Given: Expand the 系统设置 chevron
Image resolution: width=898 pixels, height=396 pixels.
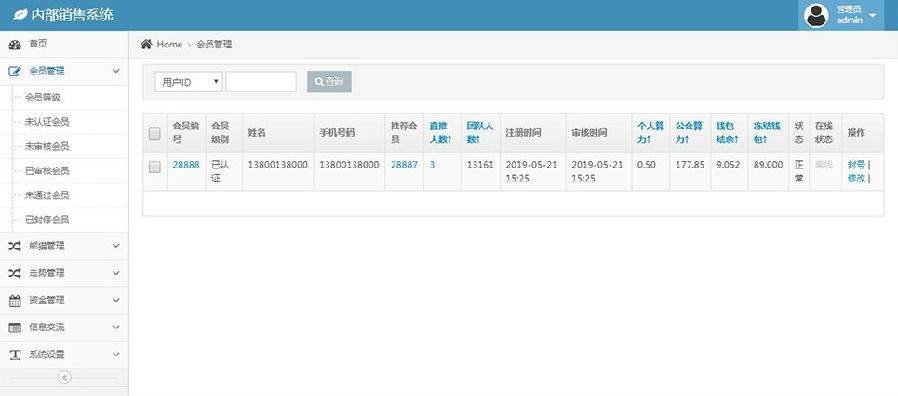Looking at the screenshot, I should 116,355.
